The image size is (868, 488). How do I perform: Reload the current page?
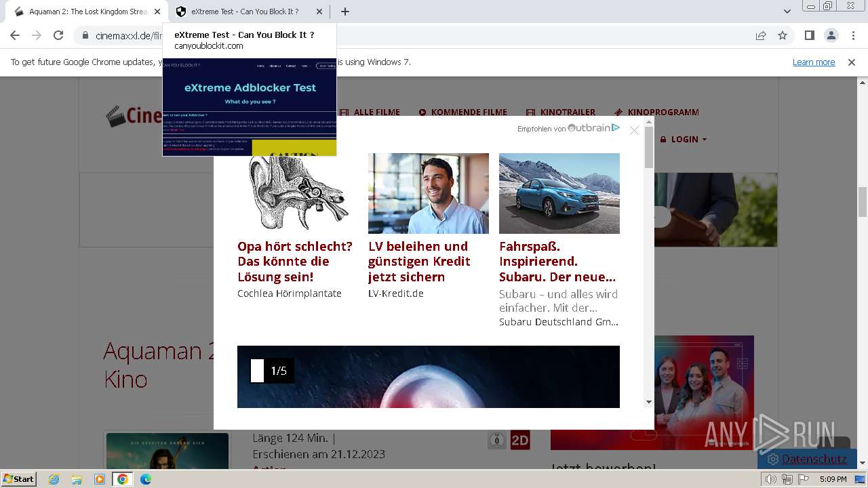point(58,35)
